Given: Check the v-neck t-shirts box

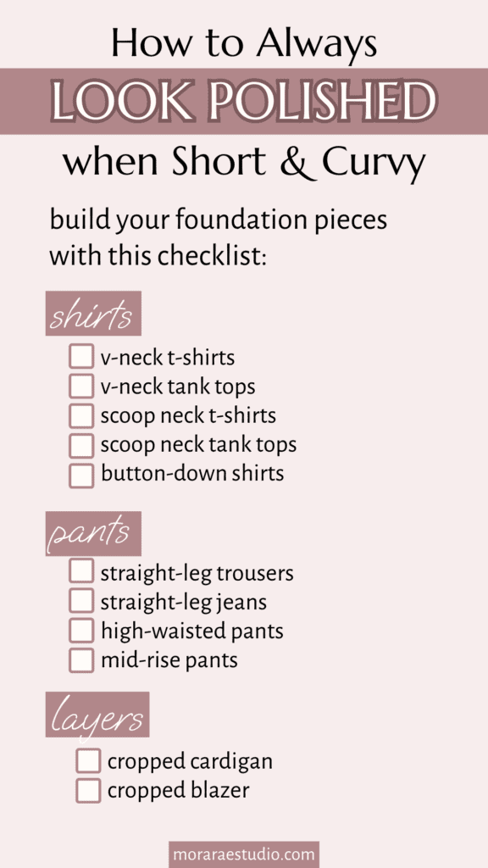Looking at the screenshot, I should click(81, 357).
